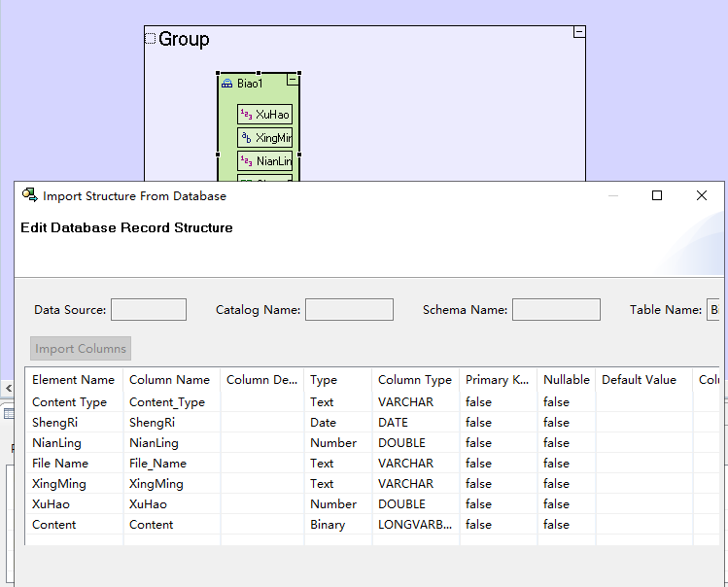Click the LONGVARB... column type cell
The height and width of the screenshot is (587, 728).
416,524
